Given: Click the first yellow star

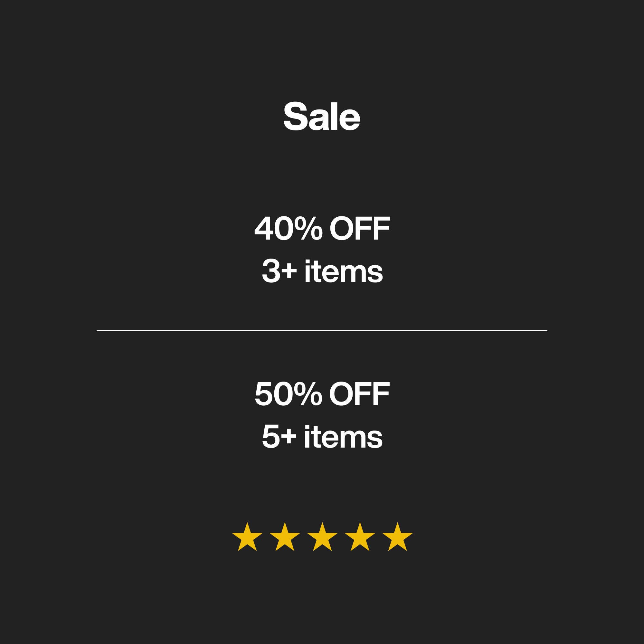Looking at the screenshot, I should pyautogui.click(x=247, y=537).
